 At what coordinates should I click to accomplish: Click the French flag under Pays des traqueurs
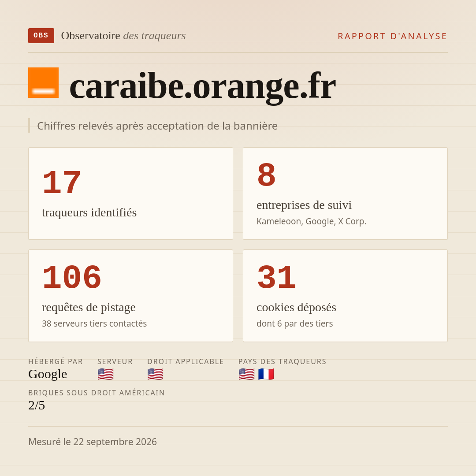coord(266,374)
